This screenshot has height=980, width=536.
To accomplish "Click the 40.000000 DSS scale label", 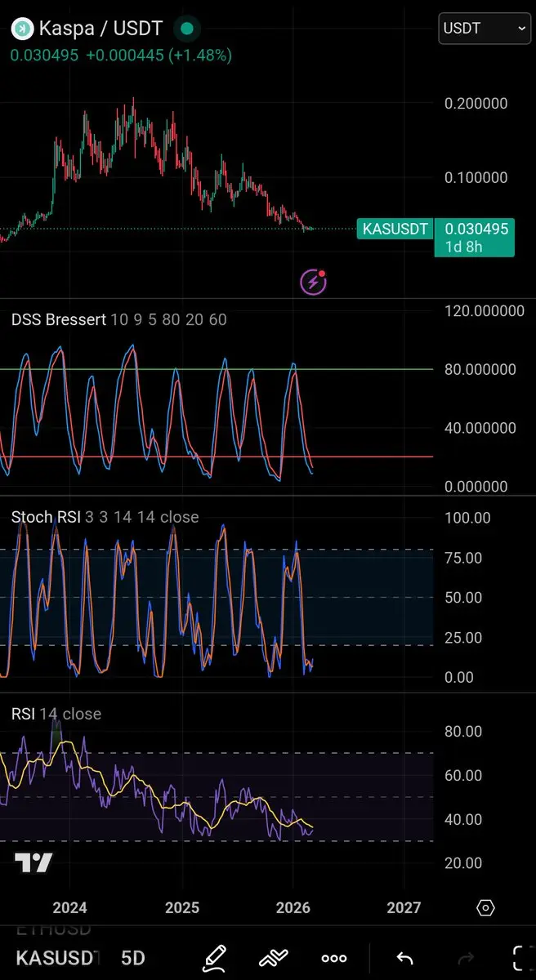I will point(480,428).
